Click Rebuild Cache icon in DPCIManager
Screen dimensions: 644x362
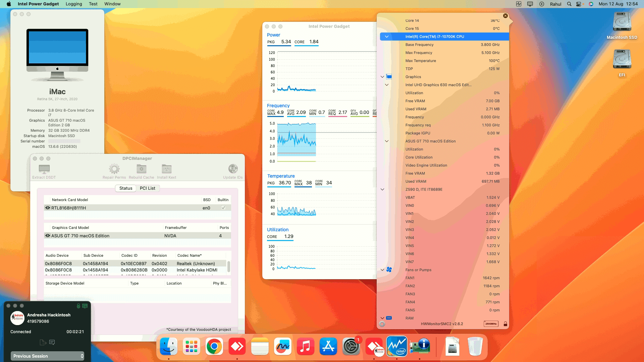[141, 169]
